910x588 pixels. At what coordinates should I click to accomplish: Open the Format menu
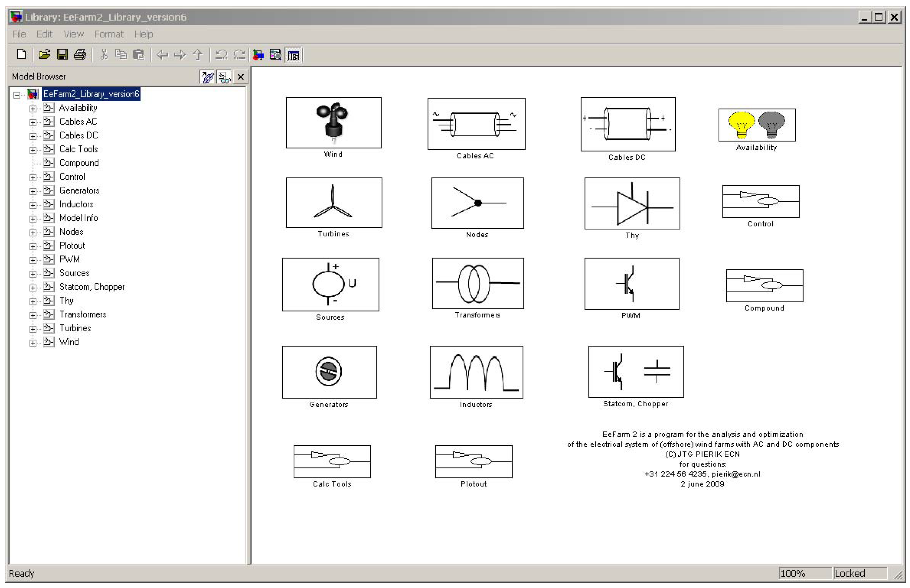(109, 34)
